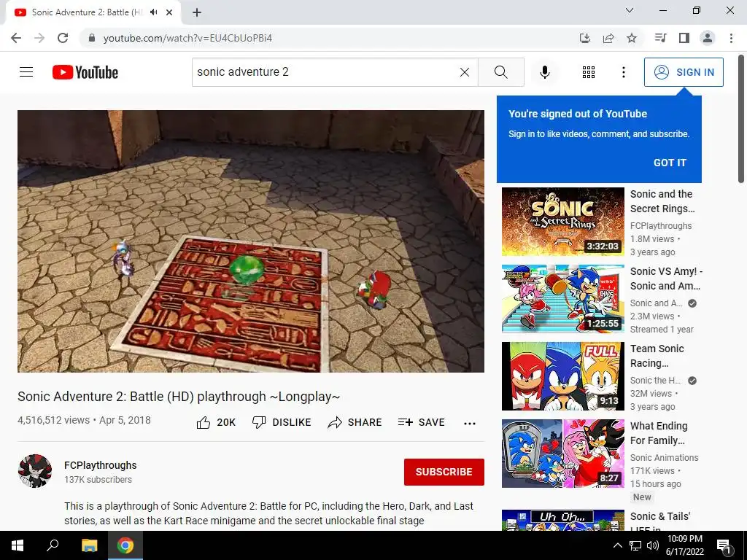Open Sonic VS Amy video thumbnail

click(562, 298)
